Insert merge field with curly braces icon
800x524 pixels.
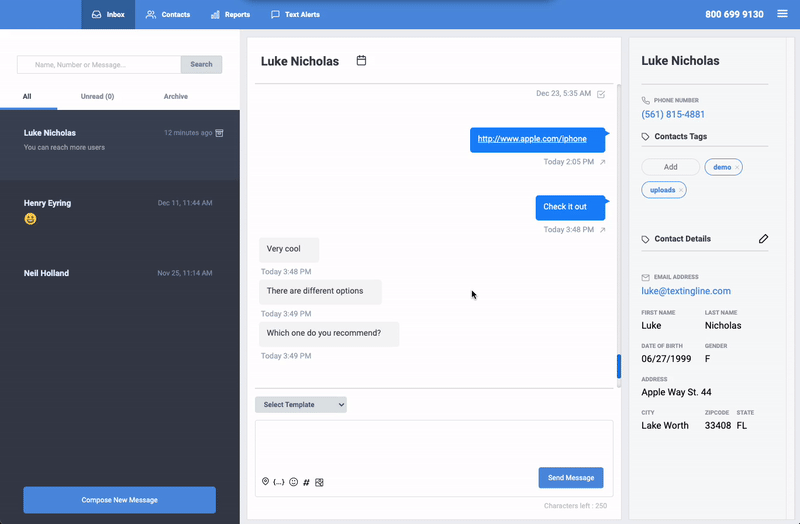pos(279,482)
